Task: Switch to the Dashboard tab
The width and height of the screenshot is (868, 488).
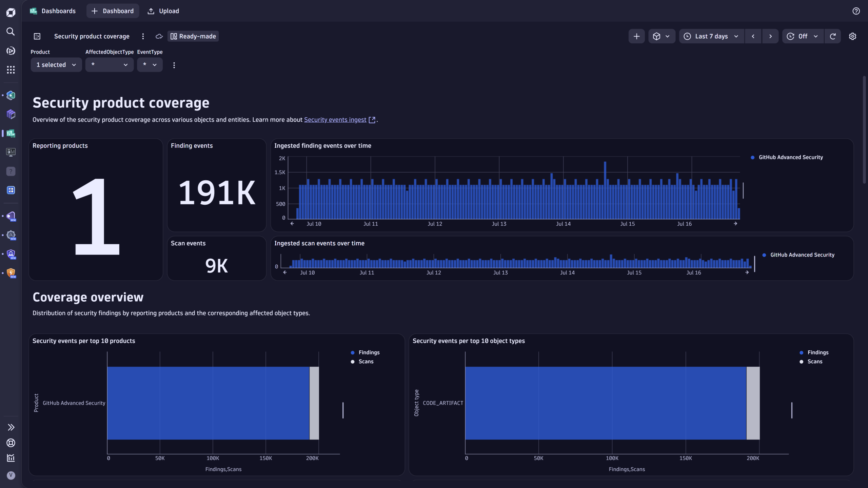Action: [113, 11]
